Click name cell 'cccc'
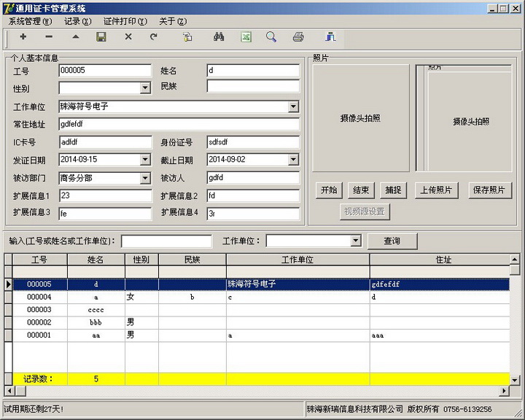Viewport: 525px width, 420px height. click(x=96, y=310)
